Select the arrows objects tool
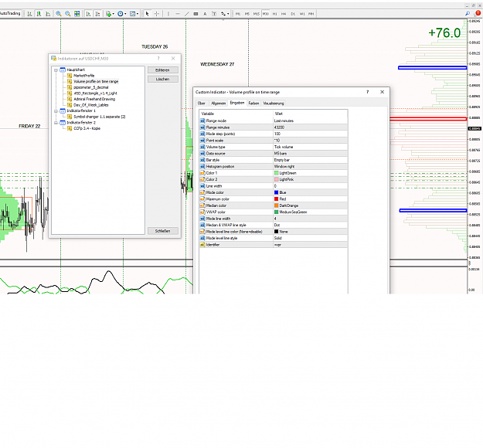The width and height of the screenshot is (483, 448). (x=223, y=14)
